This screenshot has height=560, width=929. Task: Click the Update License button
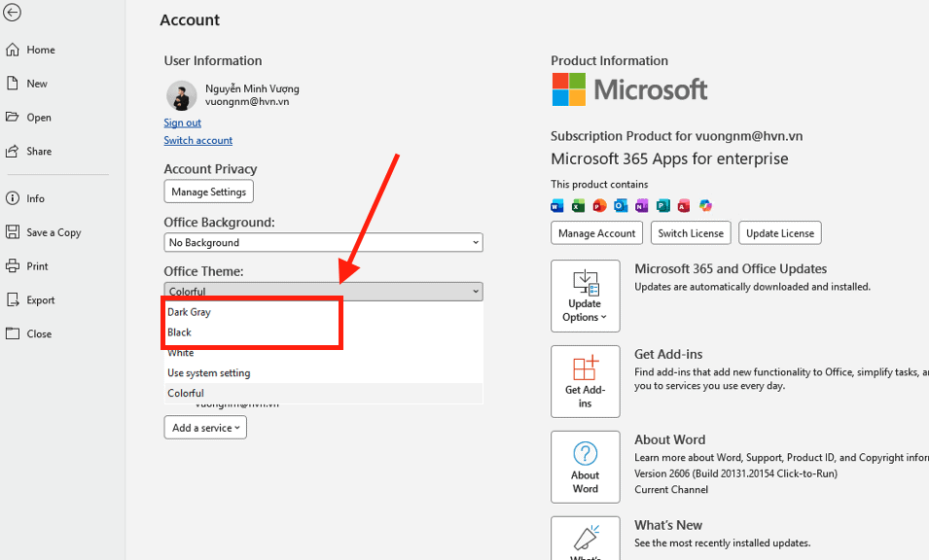coord(780,233)
